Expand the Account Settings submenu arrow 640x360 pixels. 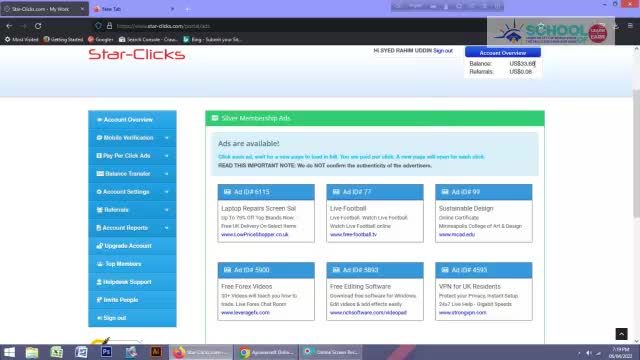(167, 192)
